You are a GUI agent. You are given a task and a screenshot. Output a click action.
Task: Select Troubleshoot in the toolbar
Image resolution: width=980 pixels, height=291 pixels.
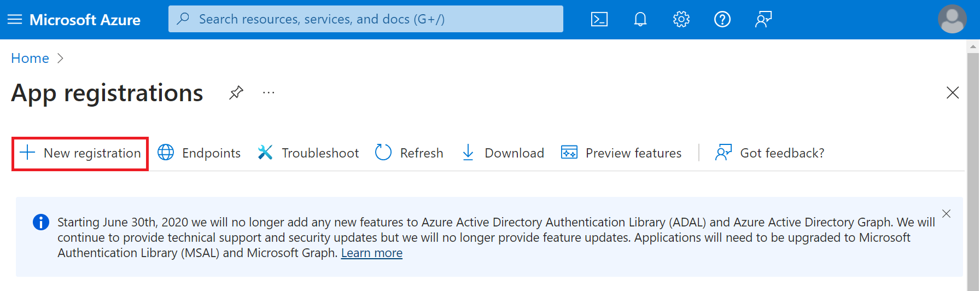(x=308, y=153)
